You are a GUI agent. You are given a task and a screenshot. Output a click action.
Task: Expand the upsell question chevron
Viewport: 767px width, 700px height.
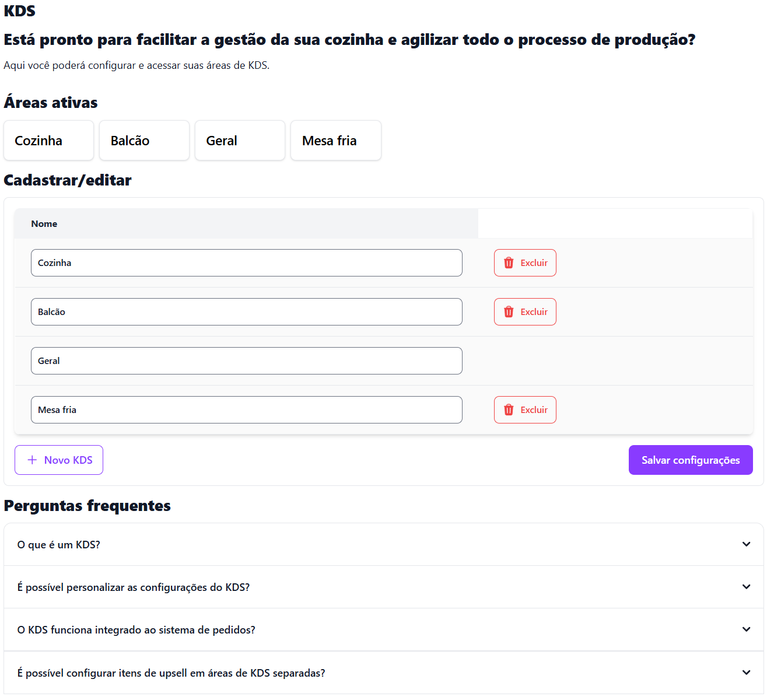point(746,673)
